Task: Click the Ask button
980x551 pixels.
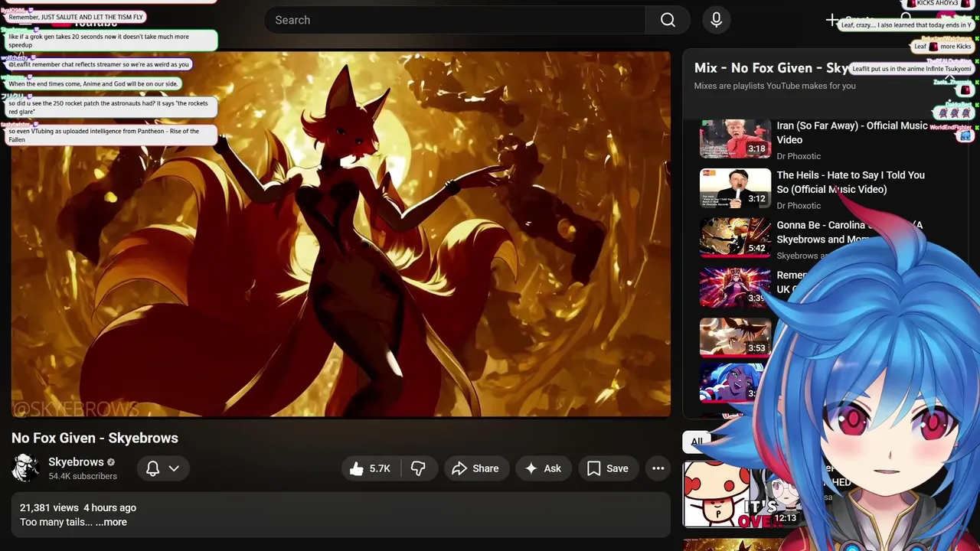Action: [x=543, y=468]
